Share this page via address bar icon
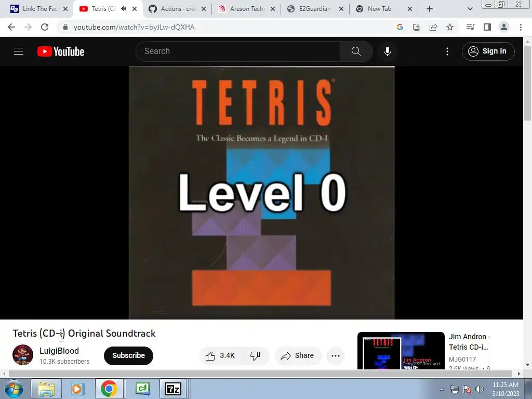The height and width of the screenshot is (399, 532). pyautogui.click(x=433, y=27)
